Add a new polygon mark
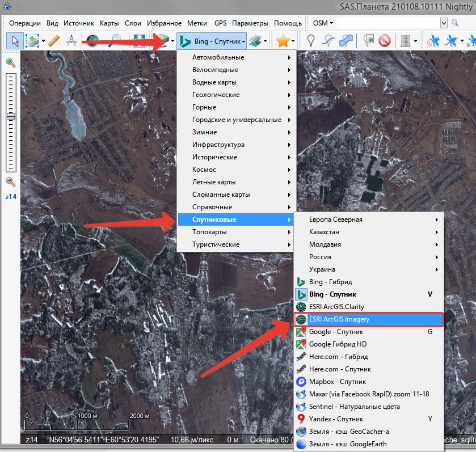 346,41
